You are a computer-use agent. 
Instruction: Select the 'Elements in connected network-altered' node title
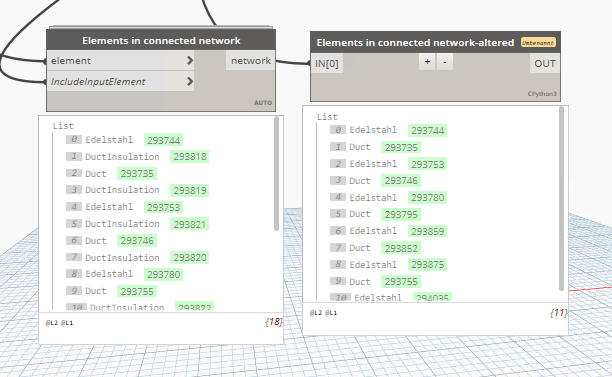click(415, 43)
